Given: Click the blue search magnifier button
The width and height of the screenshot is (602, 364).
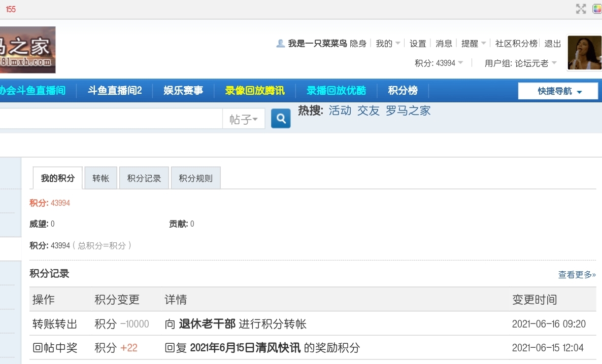Looking at the screenshot, I should pos(281,119).
